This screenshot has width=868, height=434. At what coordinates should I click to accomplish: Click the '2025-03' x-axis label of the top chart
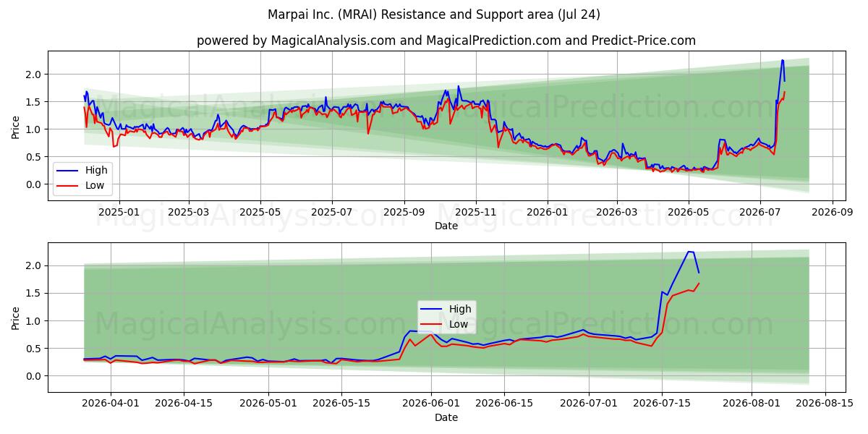tap(189, 212)
